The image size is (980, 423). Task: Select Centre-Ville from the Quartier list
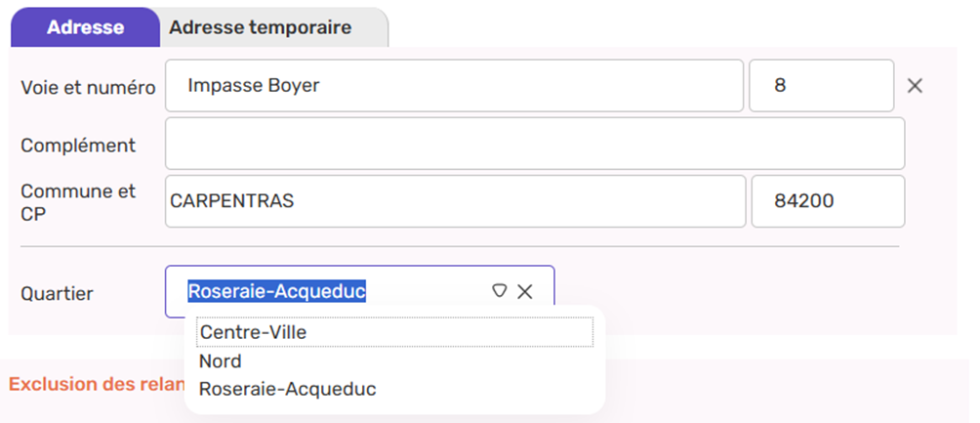tap(253, 333)
